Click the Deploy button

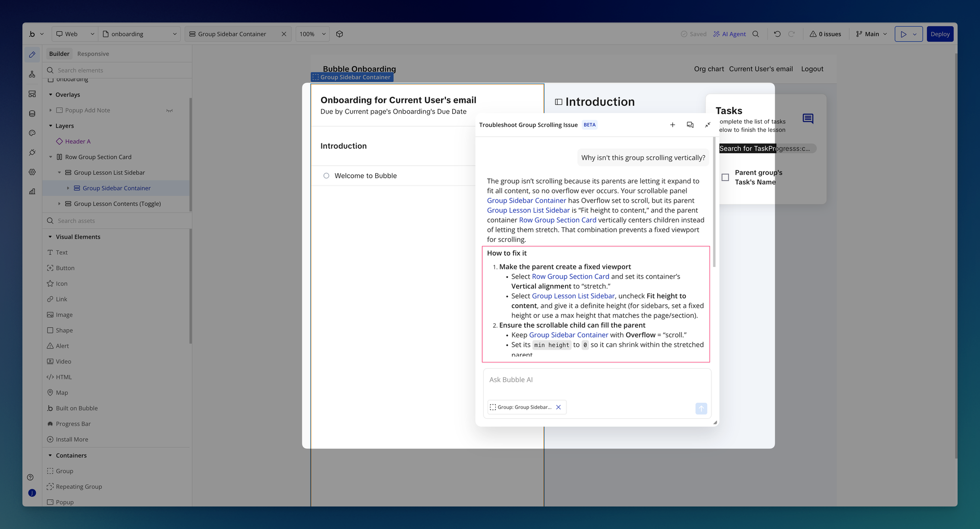pos(940,34)
